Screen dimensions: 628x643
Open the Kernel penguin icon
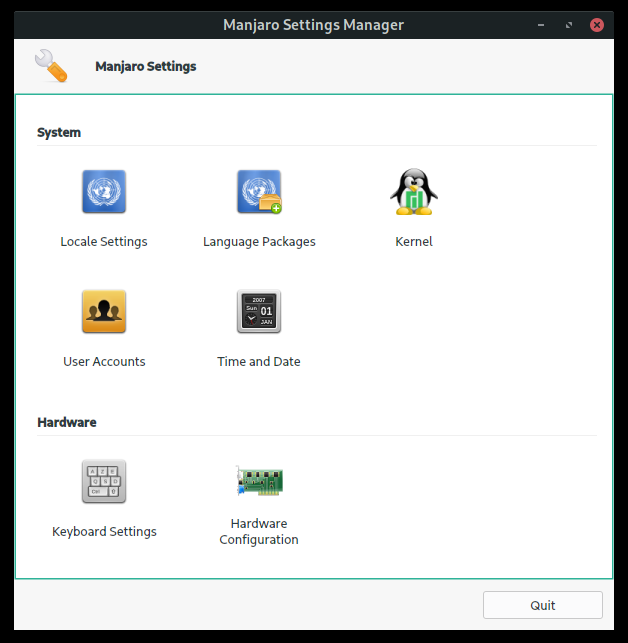coord(414,192)
